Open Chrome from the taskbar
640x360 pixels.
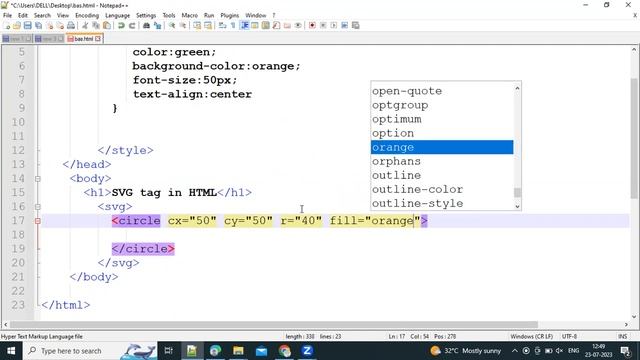click(284, 351)
